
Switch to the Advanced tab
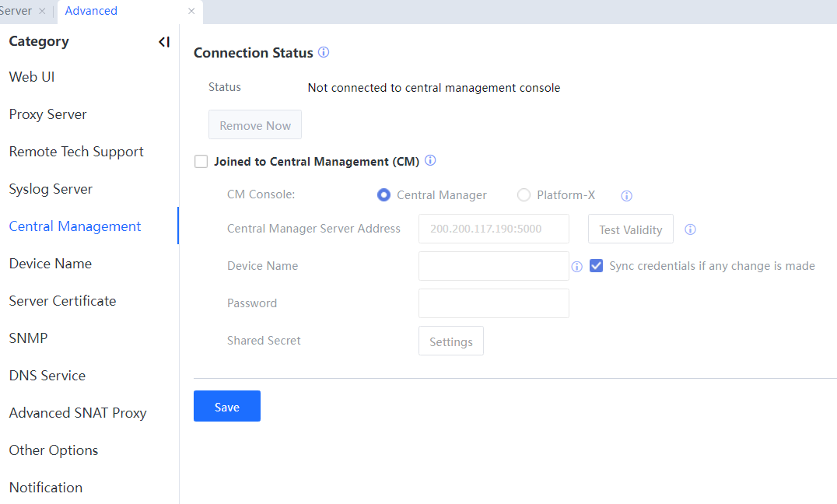pyautogui.click(x=91, y=11)
